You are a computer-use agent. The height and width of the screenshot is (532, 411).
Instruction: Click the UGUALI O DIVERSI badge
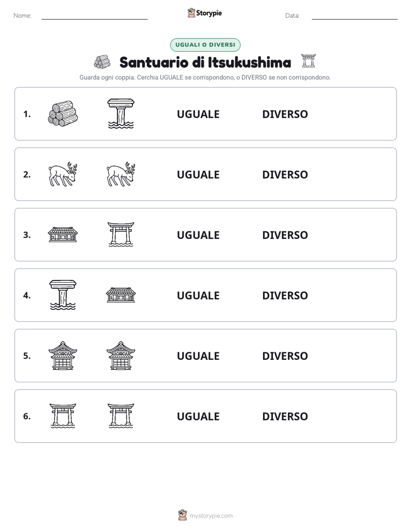coord(205,45)
